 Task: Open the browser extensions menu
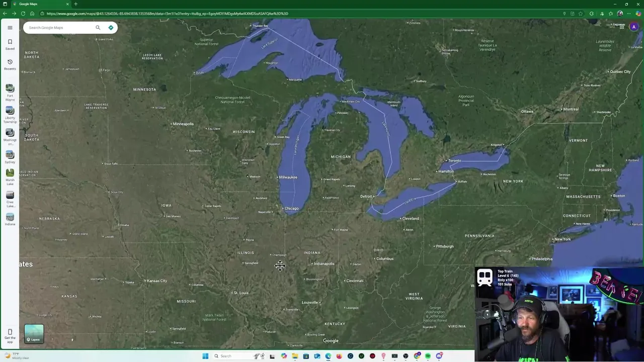pyautogui.click(x=592, y=14)
